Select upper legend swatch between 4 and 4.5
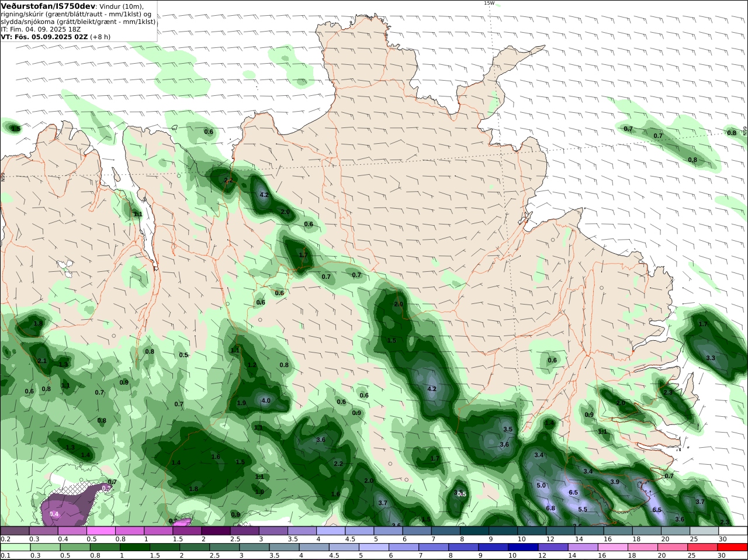748x560 pixels. point(331,531)
